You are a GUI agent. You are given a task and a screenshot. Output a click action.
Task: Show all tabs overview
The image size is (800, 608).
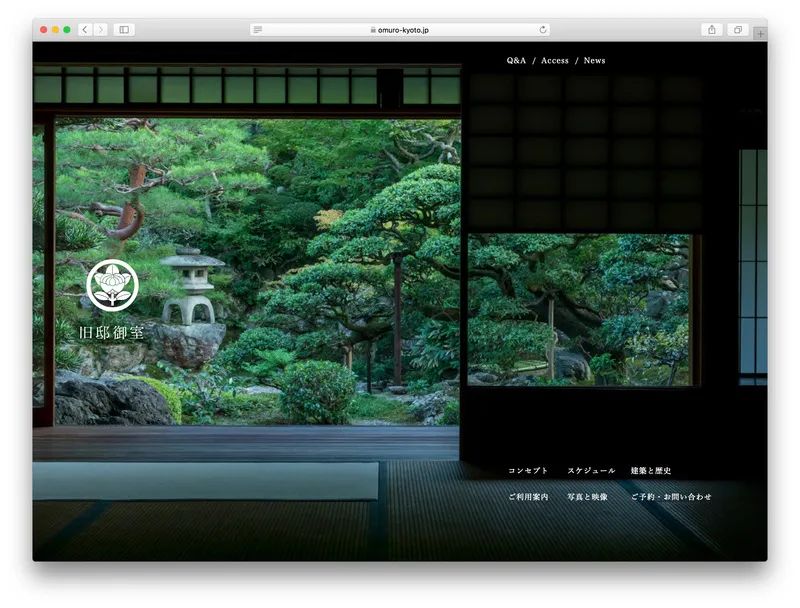[738, 30]
